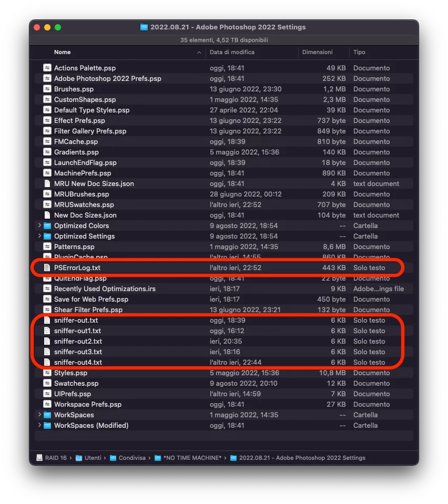Select sniffer-out2.txt file name
Image resolution: width=448 pixels, height=504 pixels.
(78, 342)
